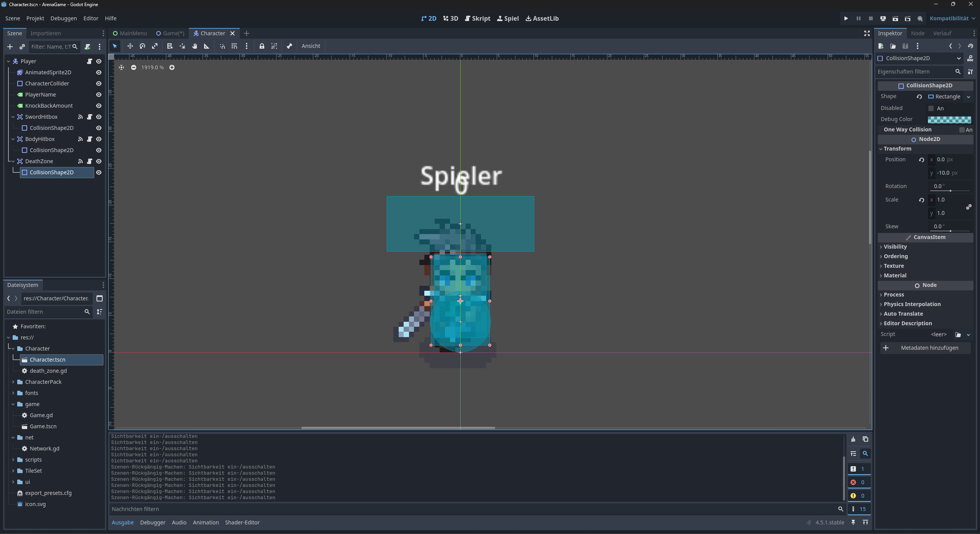Viewport: 980px width, 534px height.
Task: Open the Ansicht view button
Action: coord(311,46)
